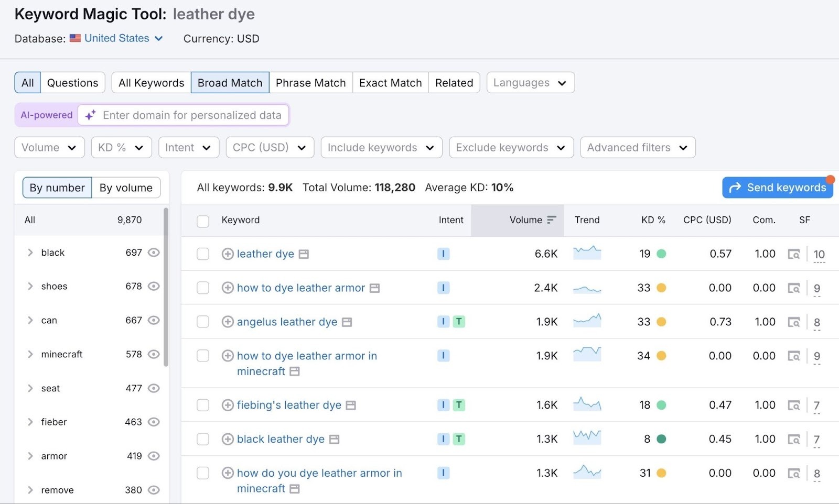Check the select-all keywords checkbox
This screenshot has height=504, width=839.
tap(202, 221)
